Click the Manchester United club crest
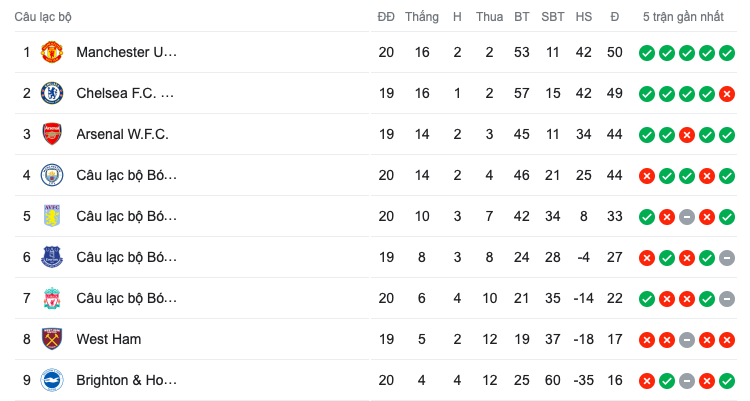The height and width of the screenshot is (401, 750). [x=51, y=52]
